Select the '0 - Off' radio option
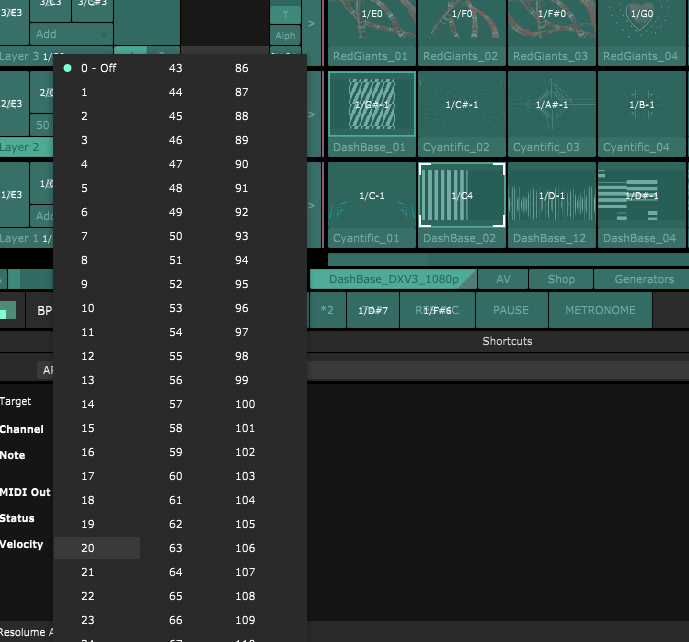 click(98, 68)
